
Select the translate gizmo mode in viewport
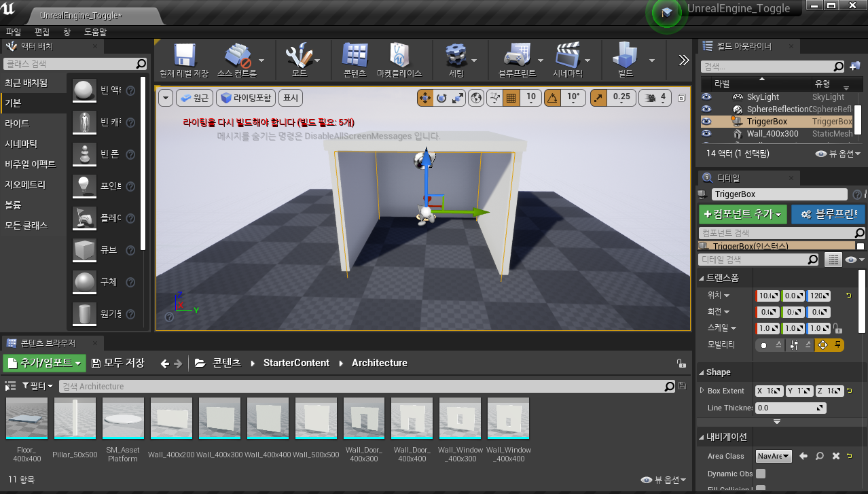[425, 98]
